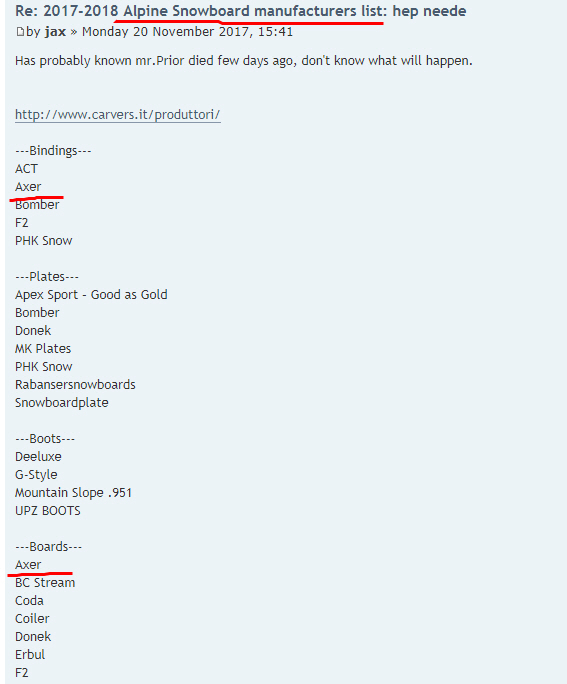Click the 'Snowboardplate' entry
The height and width of the screenshot is (684, 567).
(x=61, y=403)
